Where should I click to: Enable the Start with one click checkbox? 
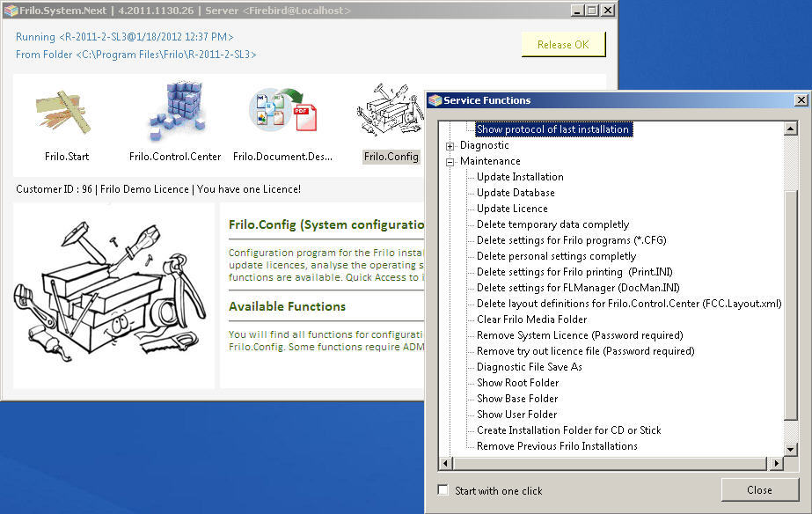pos(443,489)
